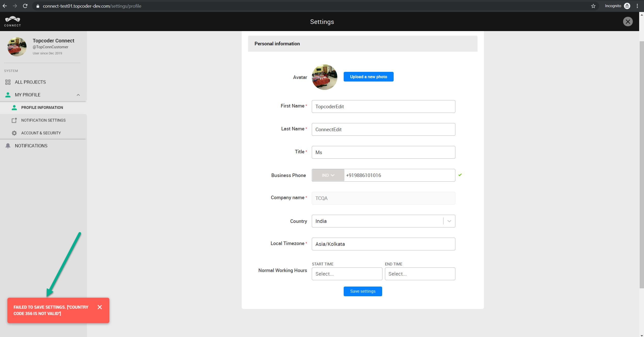Open the Start Time select box
The image size is (644, 337).
(347, 274)
